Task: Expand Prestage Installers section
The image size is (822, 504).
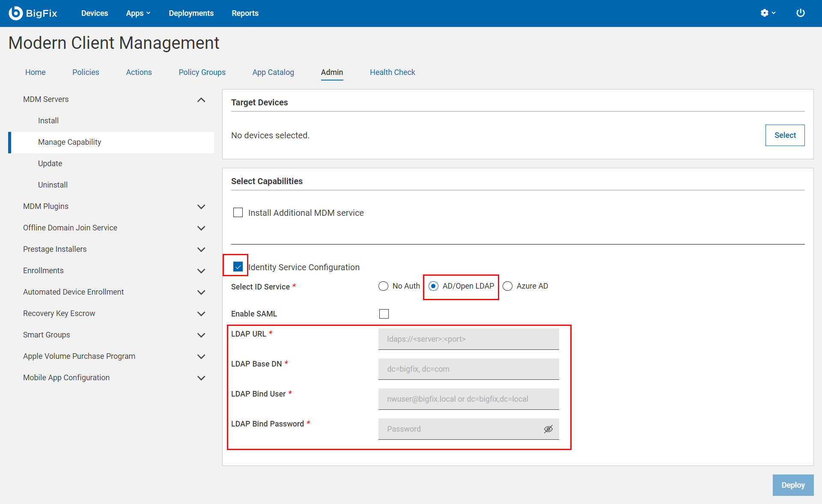Action: click(x=201, y=250)
